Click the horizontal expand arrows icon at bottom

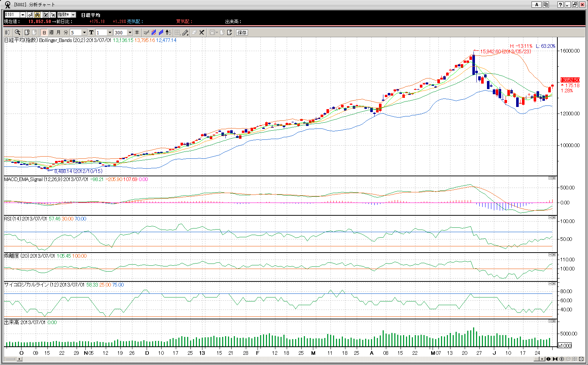coord(548,359)
